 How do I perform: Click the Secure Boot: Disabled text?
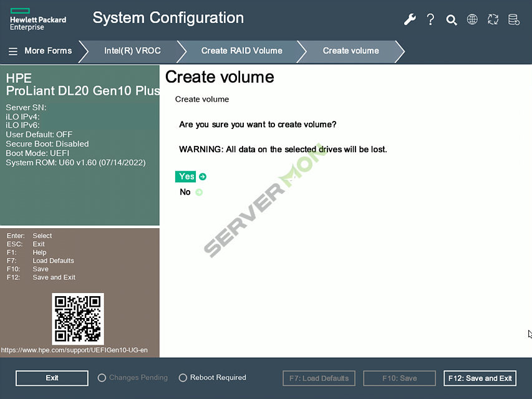tap(47, 144)
